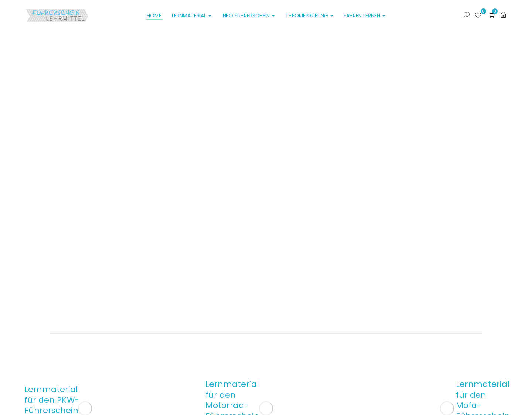Open Lernmaterial für den PKW-Führerschein link
The height and width of the screenshot is (415, 532).
point(52,400)
